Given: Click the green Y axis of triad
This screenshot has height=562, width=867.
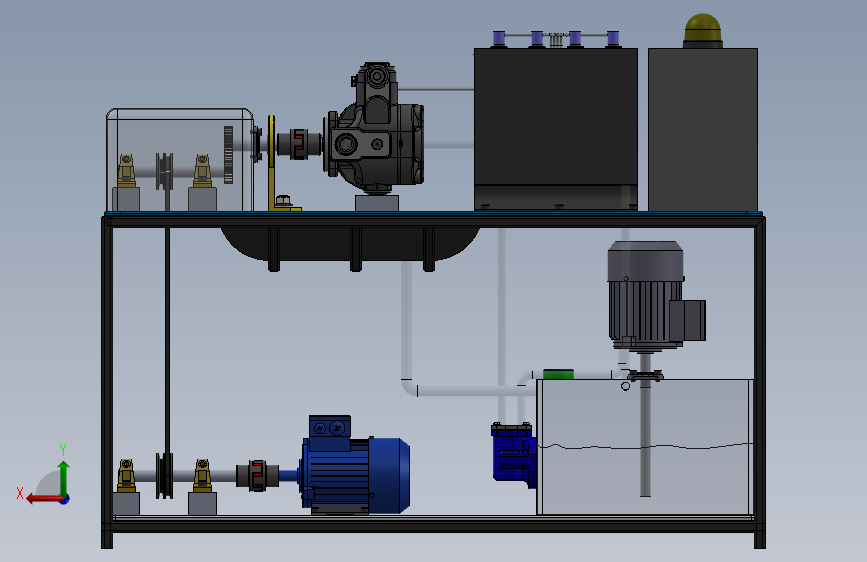Looking at the screenshot, I should [x=64, y=477].
